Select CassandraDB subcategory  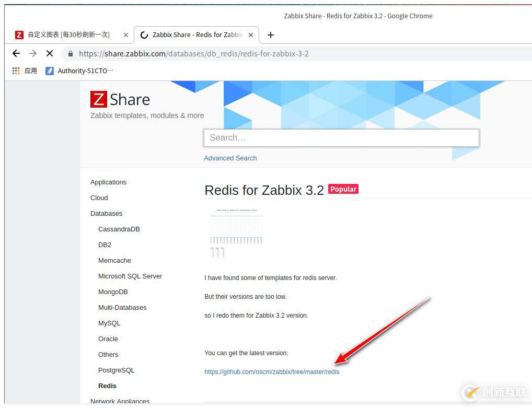pos(119,229)
